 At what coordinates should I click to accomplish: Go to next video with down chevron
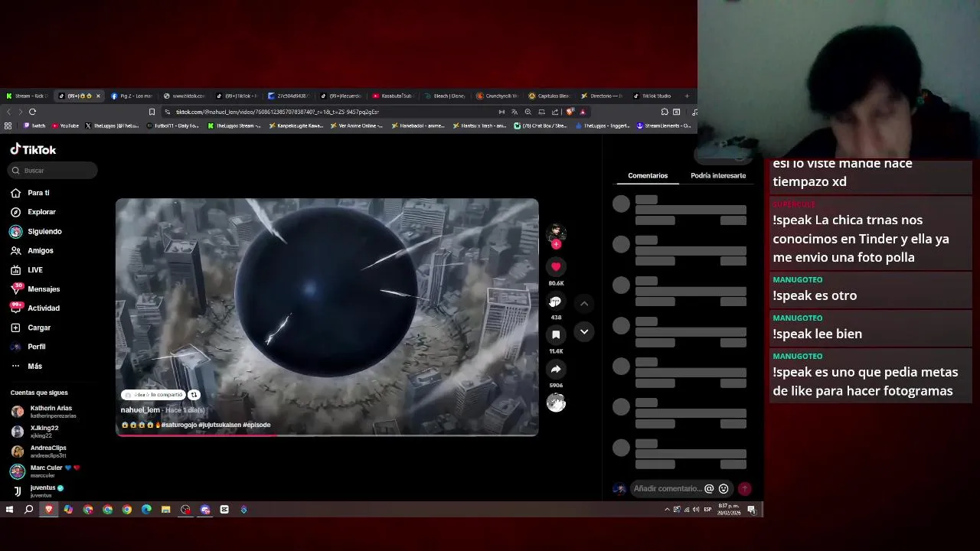584,331
